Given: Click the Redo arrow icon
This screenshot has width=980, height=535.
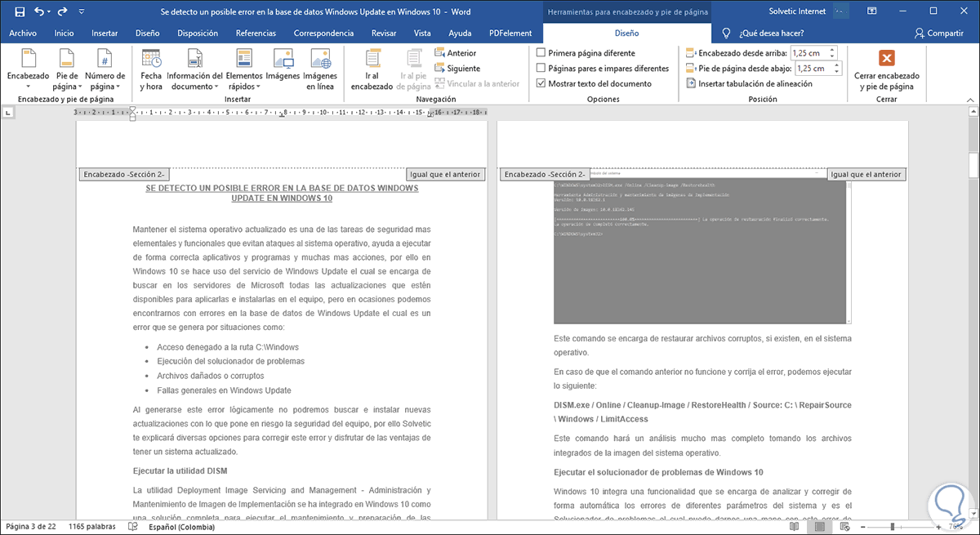Looking at the screenshot, I should click(x=64, y=12).
